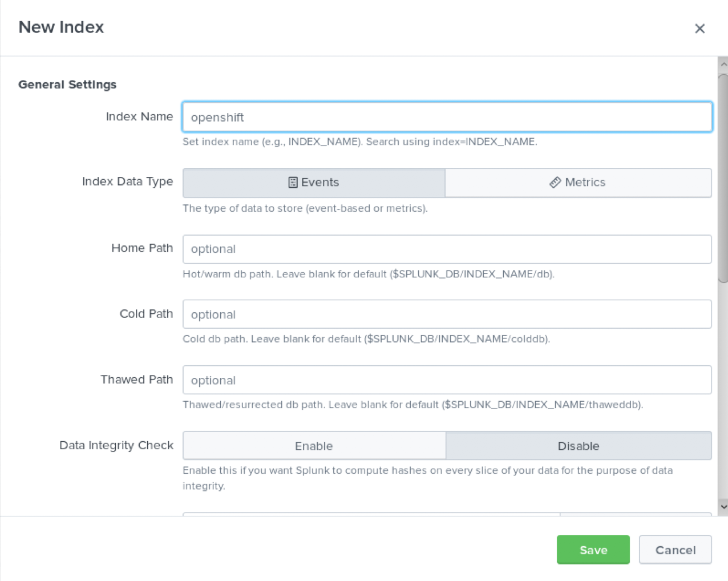This screenshot has width=728, height=581.
Task: Click into the Thawed Path field
Action: [447, 380]
